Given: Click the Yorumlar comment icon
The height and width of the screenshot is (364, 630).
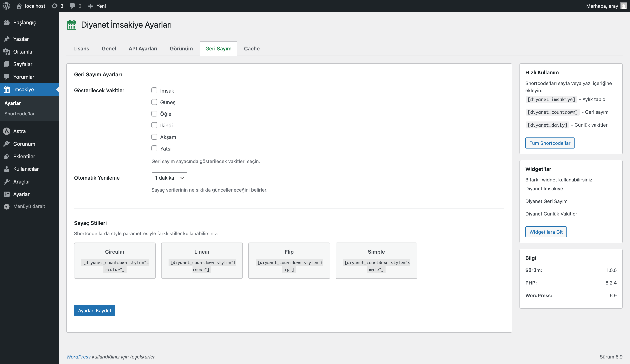Looking at the screenshot, I should pos(7,77).
